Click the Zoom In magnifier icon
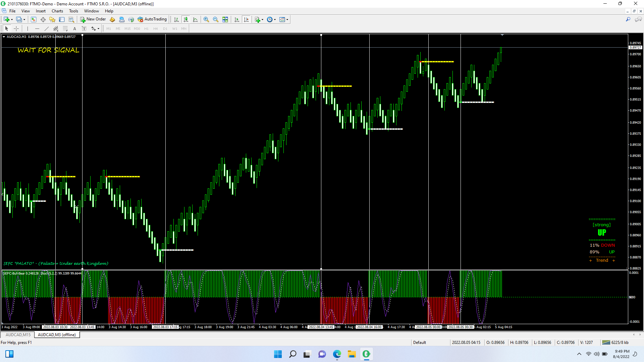The image size is (644, 362). 206,19
